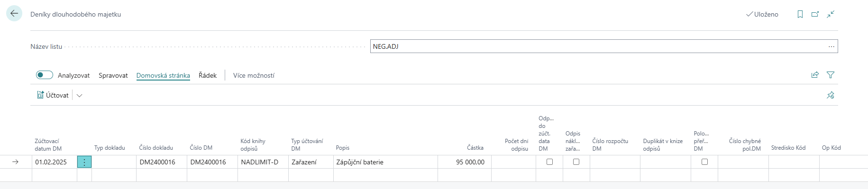Enable the Položka přeřazení DM checkbox
The image size is (868, 189).
pos(704,162)
